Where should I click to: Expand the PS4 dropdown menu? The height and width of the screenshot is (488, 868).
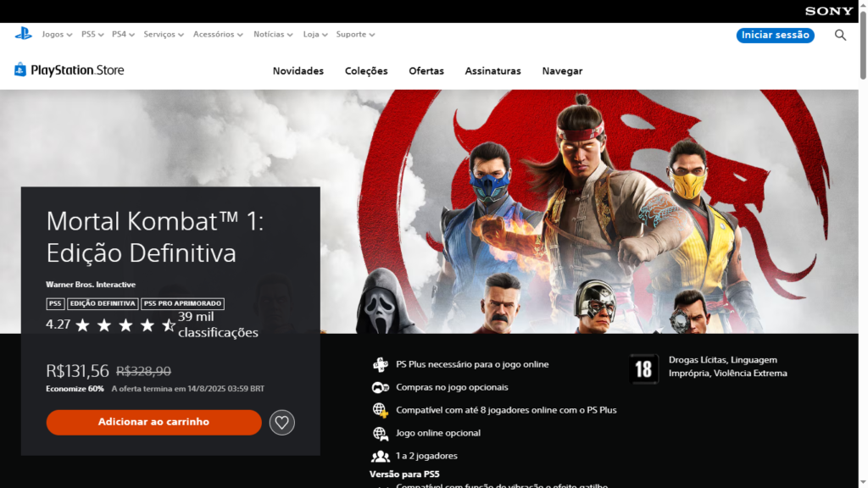(123, 34)
